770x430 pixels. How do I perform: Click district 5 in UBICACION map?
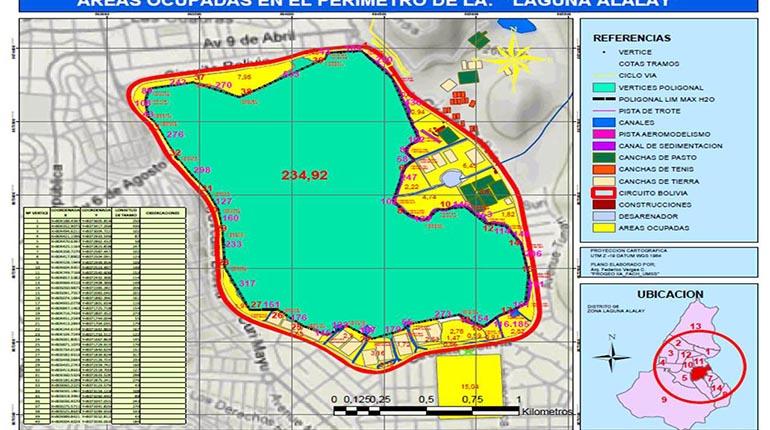point(684,378)
